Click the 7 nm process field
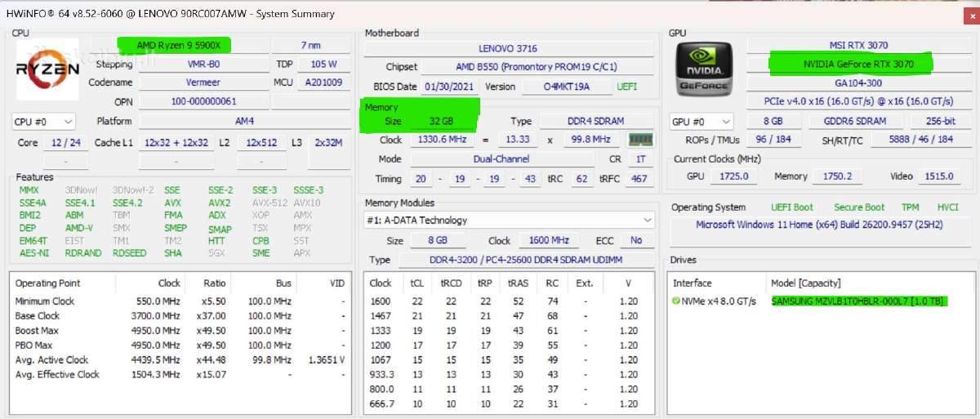This screenshot has width=980, height=419. coord(310,45)
